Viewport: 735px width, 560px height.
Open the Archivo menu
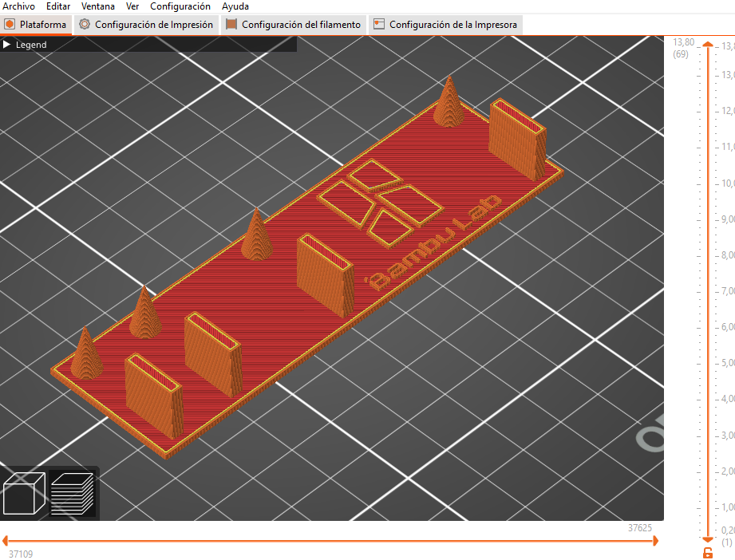tap(18, 6)
